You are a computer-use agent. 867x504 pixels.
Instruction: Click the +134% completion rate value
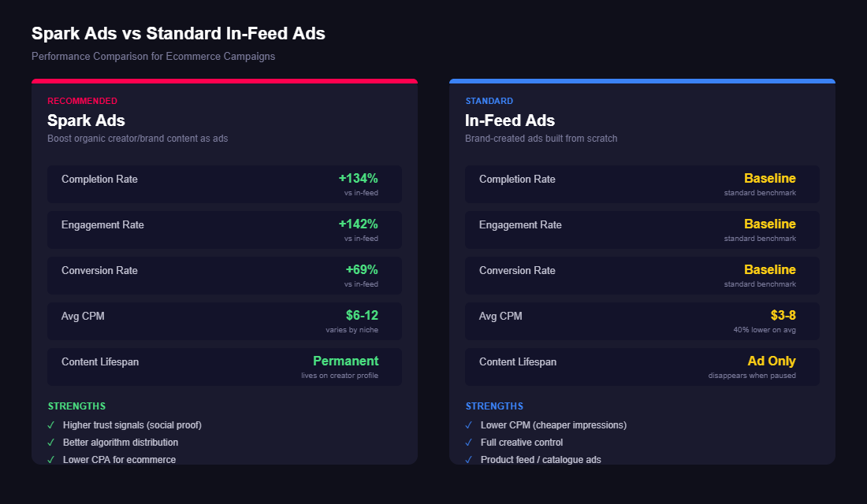coord(359,178)
